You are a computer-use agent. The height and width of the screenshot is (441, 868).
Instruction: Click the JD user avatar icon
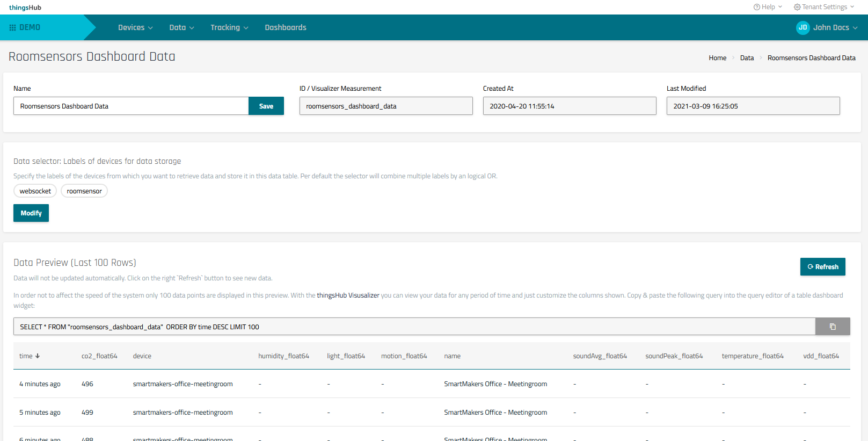tap(803, 27)
